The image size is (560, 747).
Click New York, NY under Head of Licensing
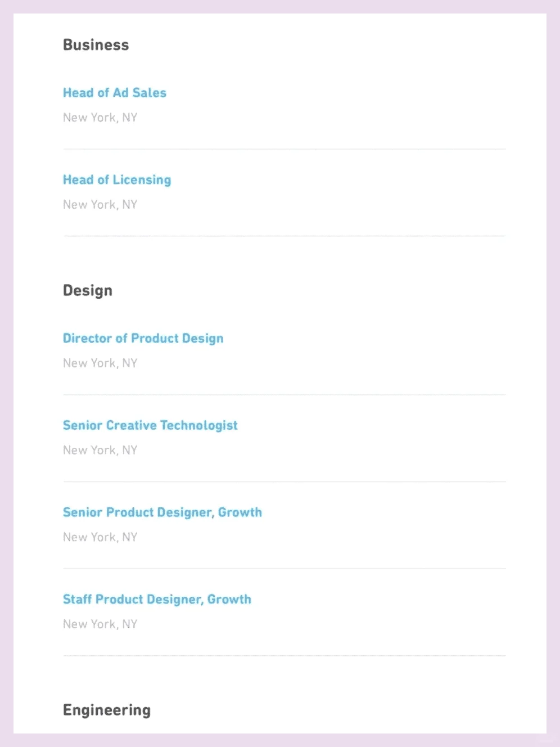[100, 205]
